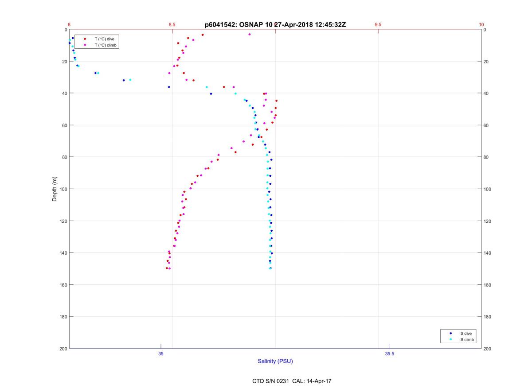Image resolution: width=532 pixels, height=392 pixels.
Task: Click right depth axis tick label 180
Action: (488, 317)
